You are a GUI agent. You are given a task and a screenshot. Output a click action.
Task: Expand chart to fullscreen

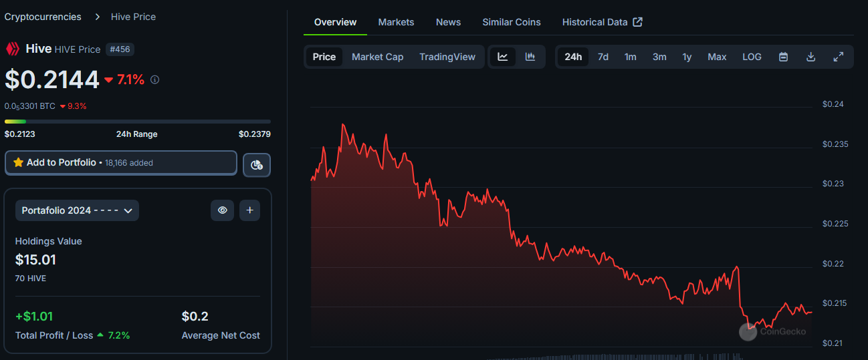(x=838, y=57)
